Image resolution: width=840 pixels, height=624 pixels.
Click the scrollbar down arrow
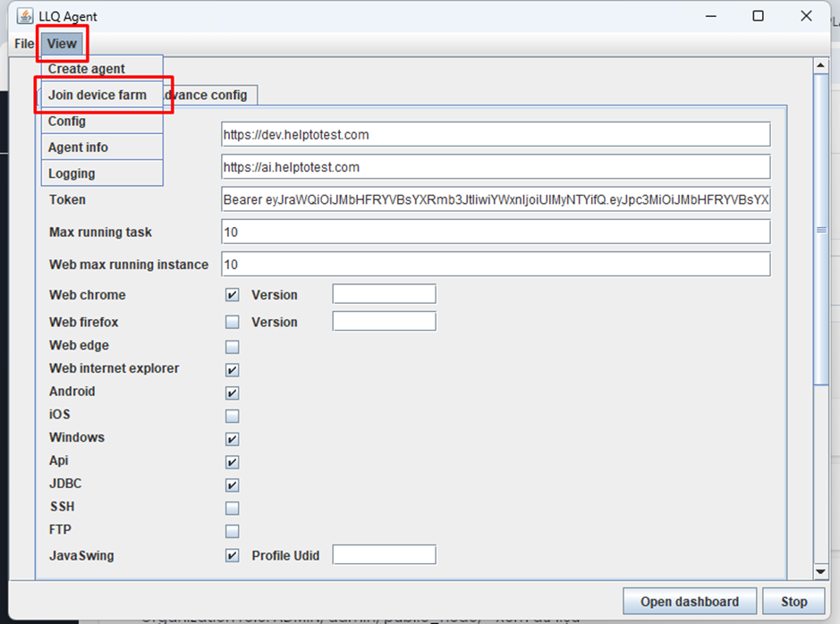pos(820,572)
